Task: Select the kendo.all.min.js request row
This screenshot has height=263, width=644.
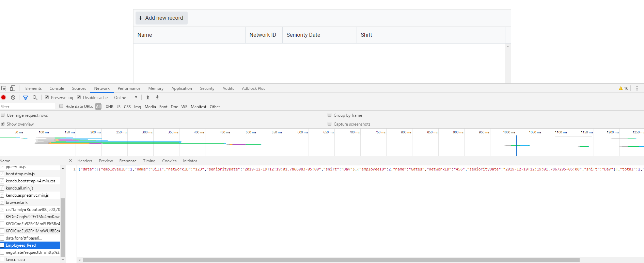Action: [30, 188]
